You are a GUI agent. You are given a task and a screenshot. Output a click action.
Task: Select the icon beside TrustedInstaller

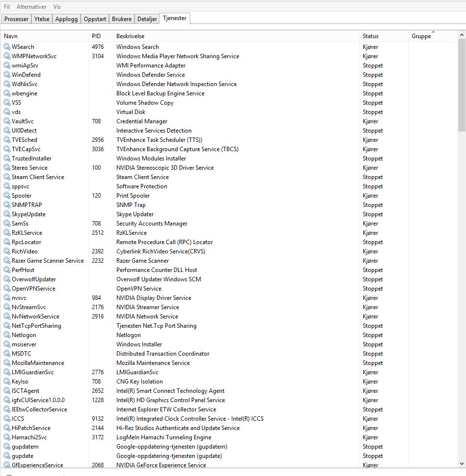7,158
